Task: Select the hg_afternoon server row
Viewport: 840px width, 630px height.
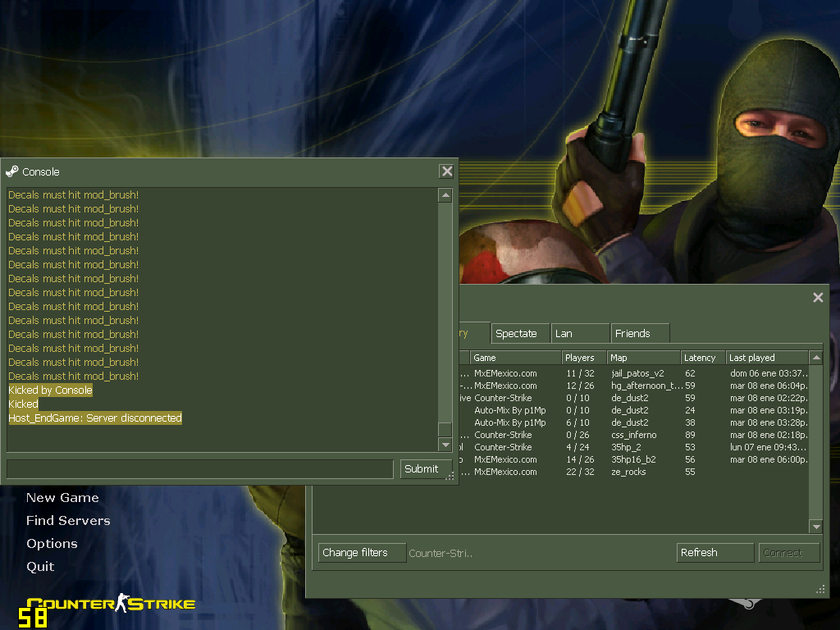Action: [634, 386]
